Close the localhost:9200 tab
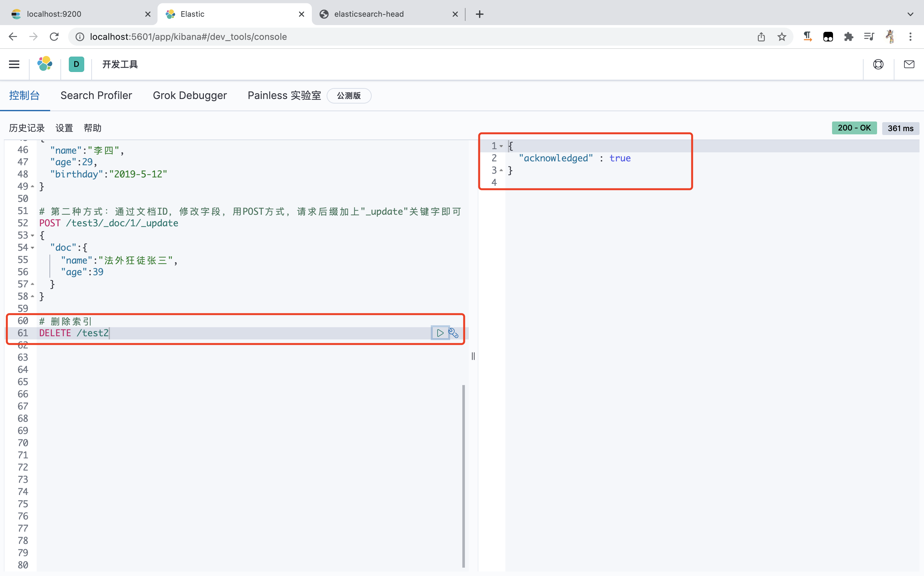 [x=148, y=14]
